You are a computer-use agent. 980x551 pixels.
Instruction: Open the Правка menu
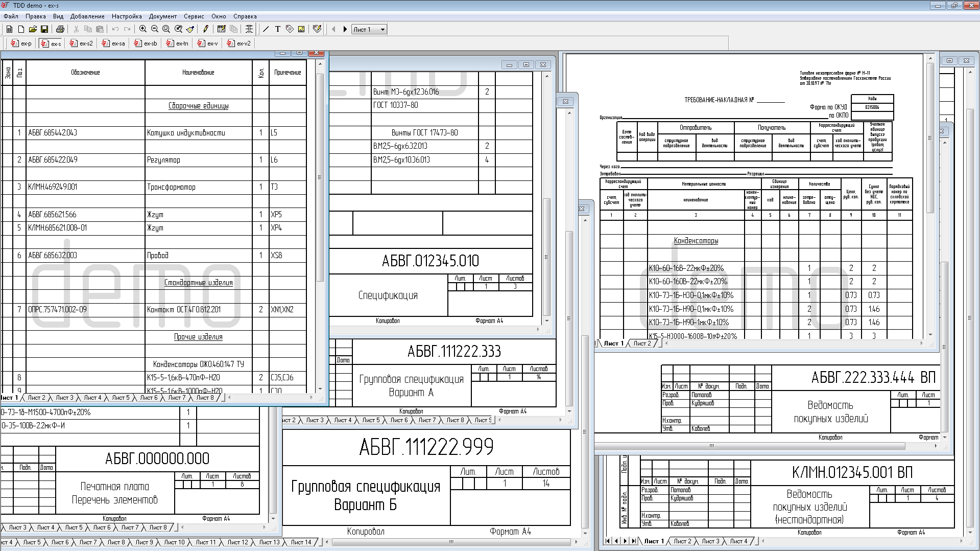point(36,16)
